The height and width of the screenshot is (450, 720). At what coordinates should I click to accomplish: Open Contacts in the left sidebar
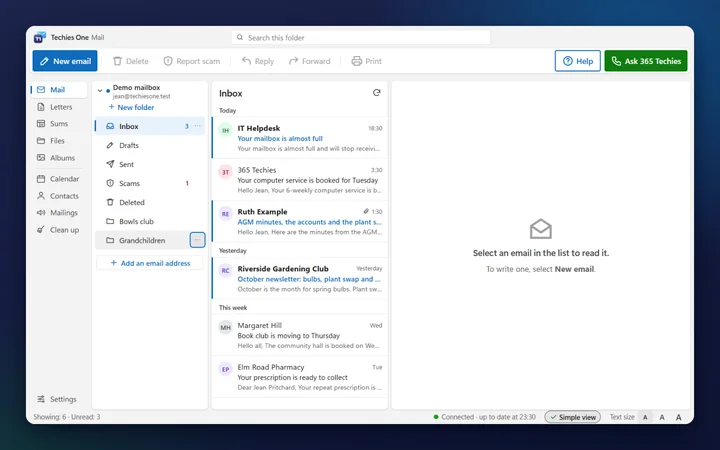[x=59, y=196]
